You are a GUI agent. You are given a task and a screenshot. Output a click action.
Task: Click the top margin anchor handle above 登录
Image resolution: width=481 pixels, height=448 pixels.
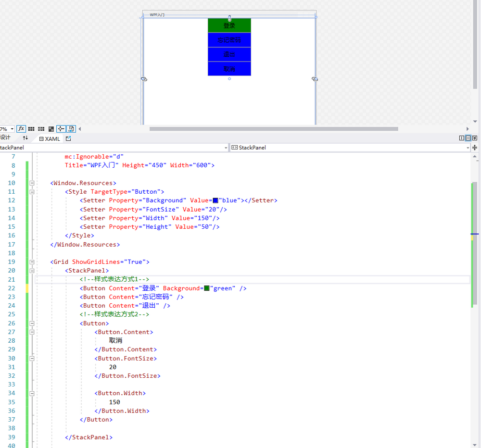(x=229, y=18)
